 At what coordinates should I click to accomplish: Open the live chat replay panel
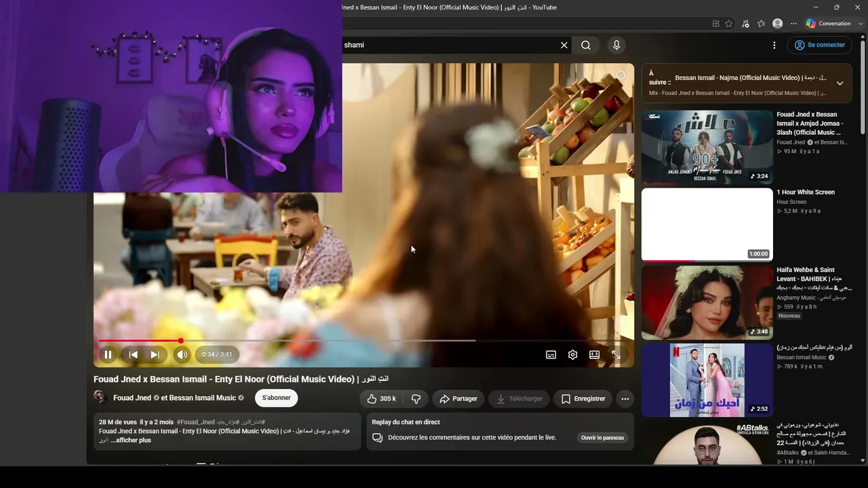[x=602, y=438]
